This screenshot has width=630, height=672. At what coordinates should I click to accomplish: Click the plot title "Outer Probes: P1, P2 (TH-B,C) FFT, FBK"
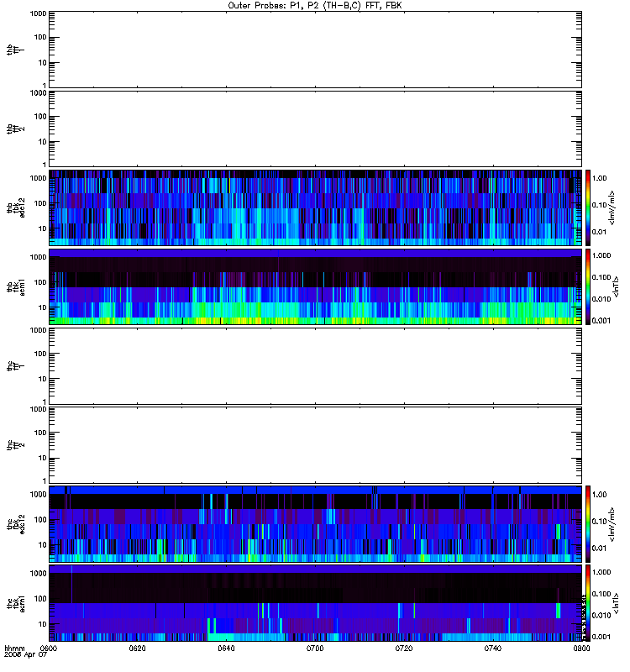tap(315, 6)
